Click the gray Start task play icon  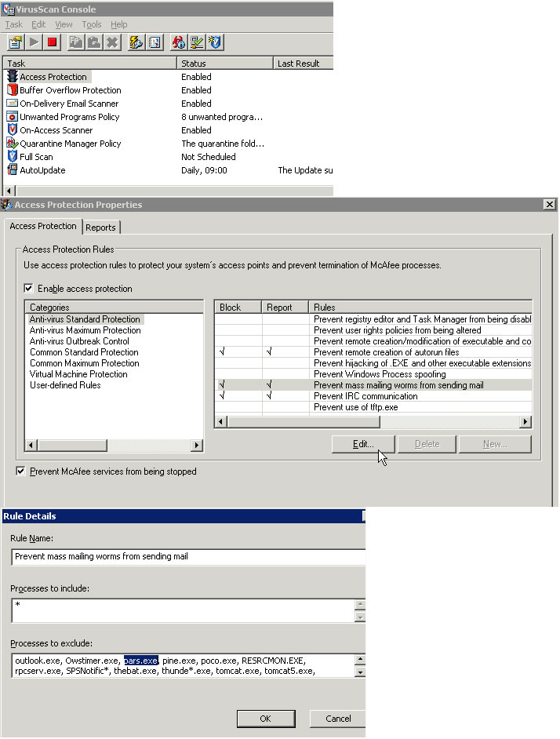(34, 43)
